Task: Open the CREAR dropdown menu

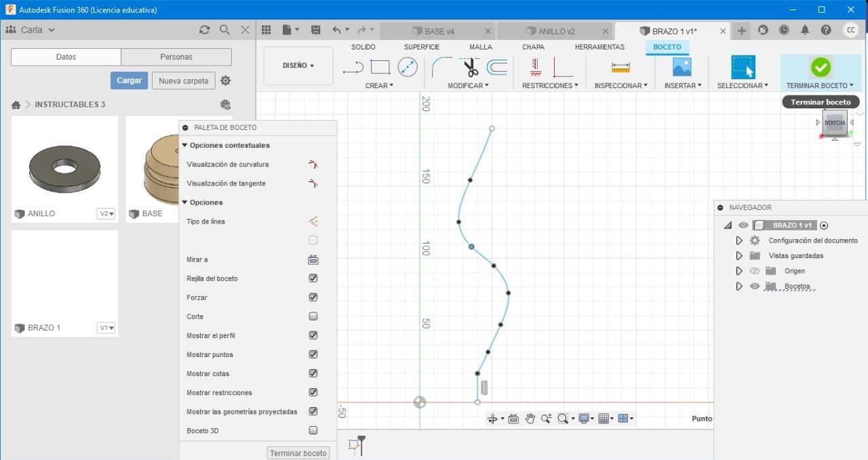Action: point(378,85)
